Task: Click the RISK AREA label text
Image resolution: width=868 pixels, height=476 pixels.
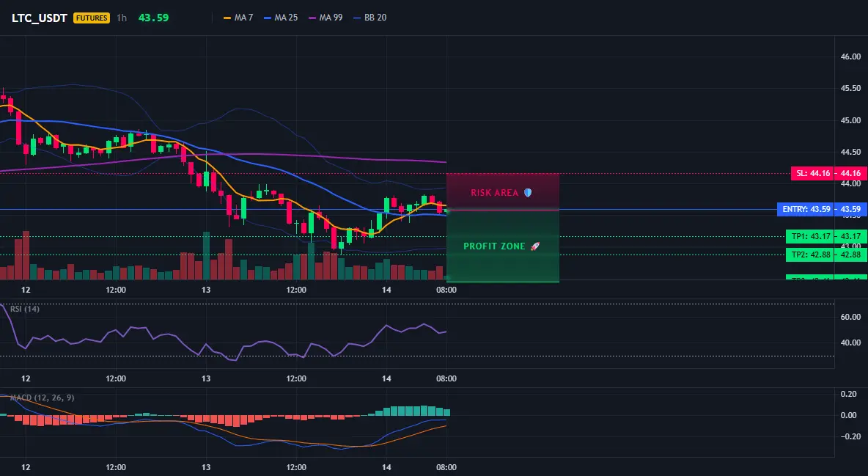Action: (x=494, y=193)
